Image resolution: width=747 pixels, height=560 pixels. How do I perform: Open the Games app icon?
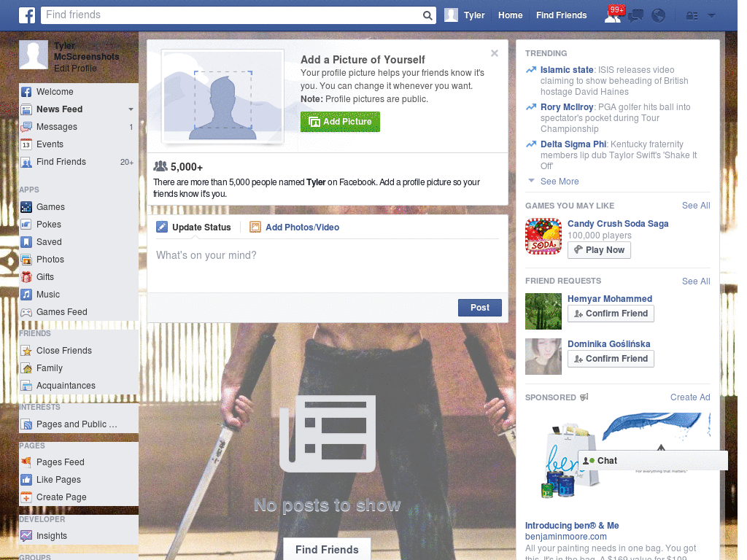pyautogui.click(x=26, y=207)
